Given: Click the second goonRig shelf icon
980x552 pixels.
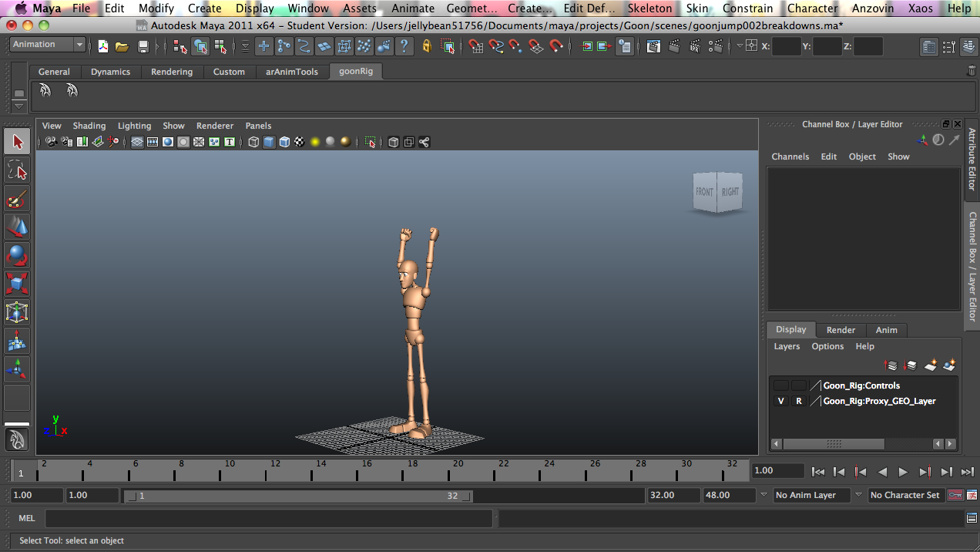Looking at the screenshot, I should (72, 90).
